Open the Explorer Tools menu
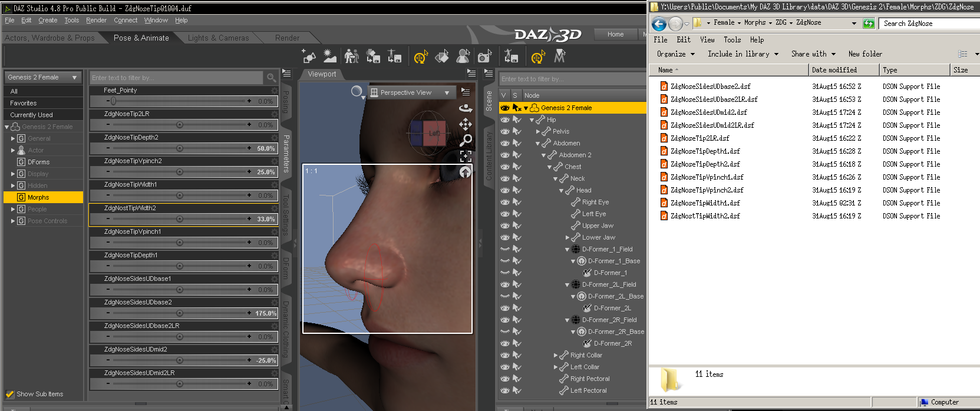980x411 pixels. pyautogui.click(x=732, y=40)
